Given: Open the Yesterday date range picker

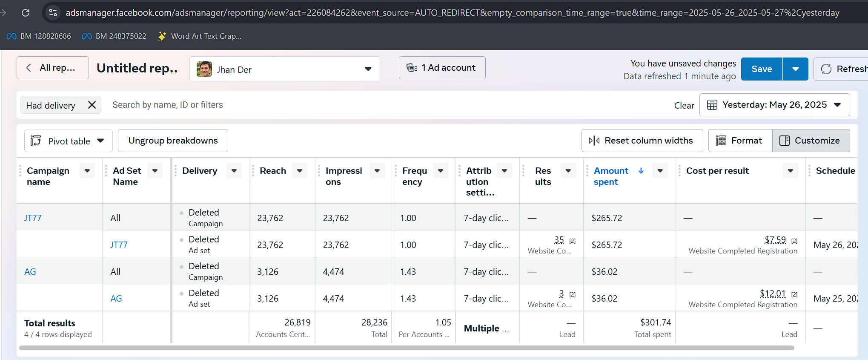Looking at the screenshot, I should coord(774,105).
